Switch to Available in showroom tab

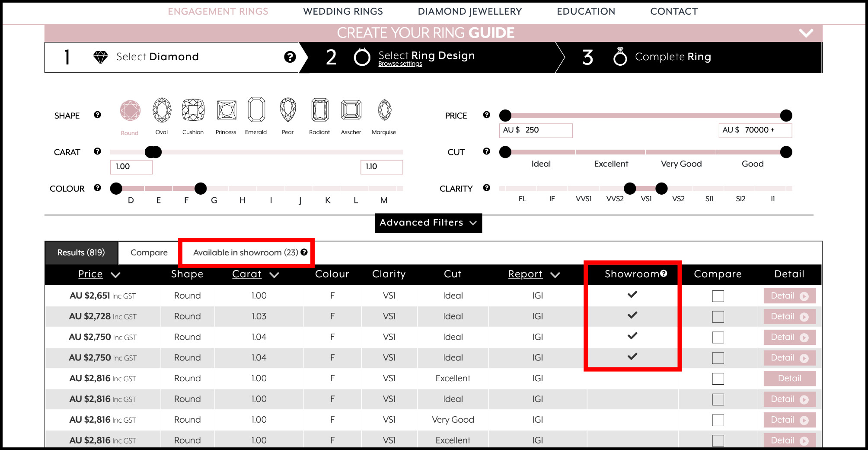(x=246, y=253)
